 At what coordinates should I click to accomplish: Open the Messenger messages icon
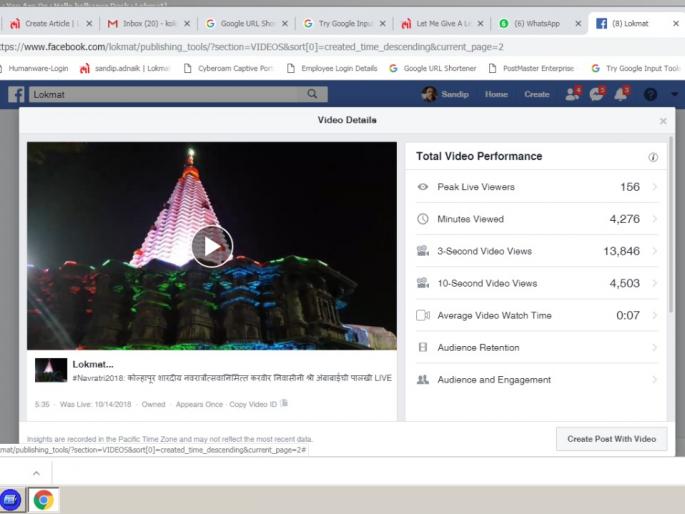pos(597,94)
